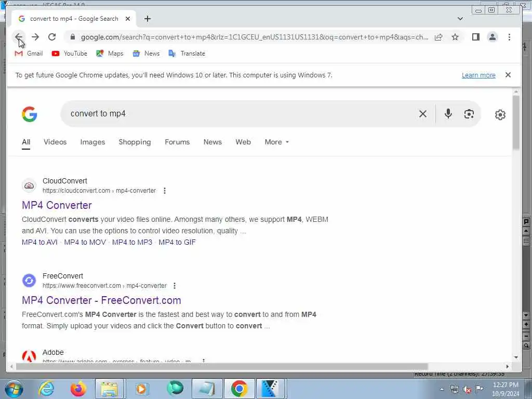532x399 pixels.
Task: Open FreeConvert result's three-dot options
Action: 175,286
